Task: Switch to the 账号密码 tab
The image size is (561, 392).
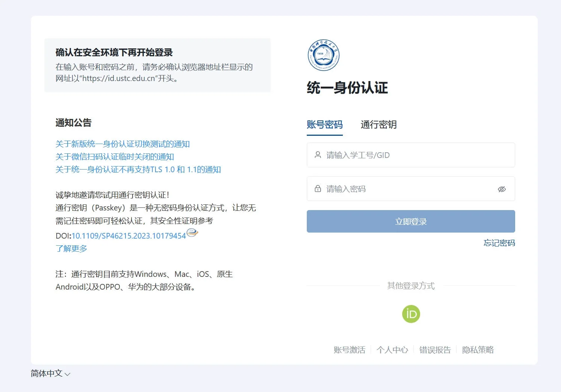Action: (x=324, y=125)
